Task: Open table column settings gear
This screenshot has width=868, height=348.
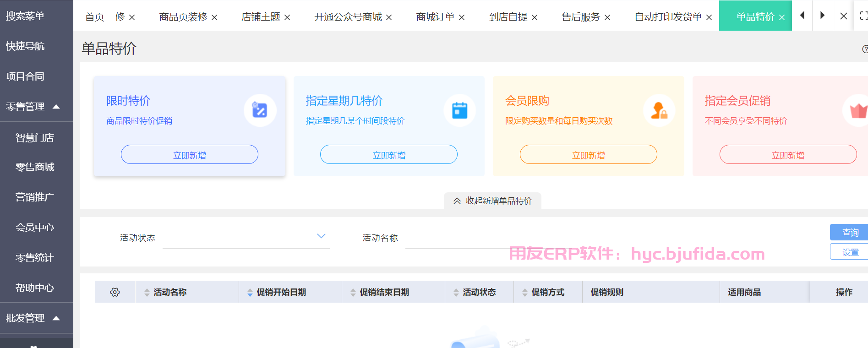Action: 115,292
